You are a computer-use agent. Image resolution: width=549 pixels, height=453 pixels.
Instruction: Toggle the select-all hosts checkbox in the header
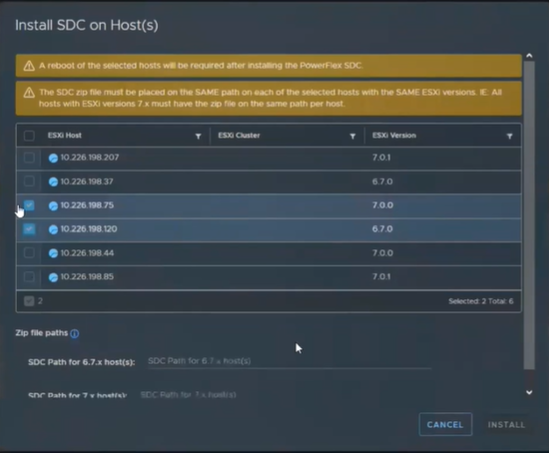tap(29, 135)
